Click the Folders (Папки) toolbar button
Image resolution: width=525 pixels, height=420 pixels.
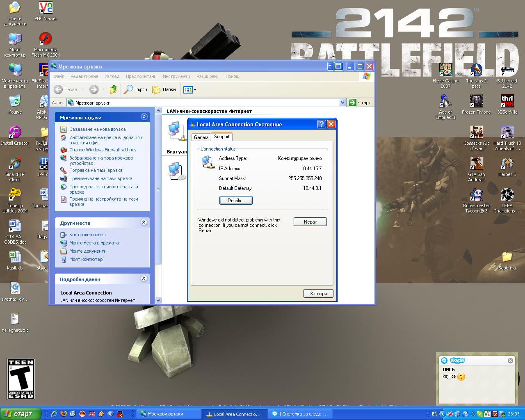[164, 89]
